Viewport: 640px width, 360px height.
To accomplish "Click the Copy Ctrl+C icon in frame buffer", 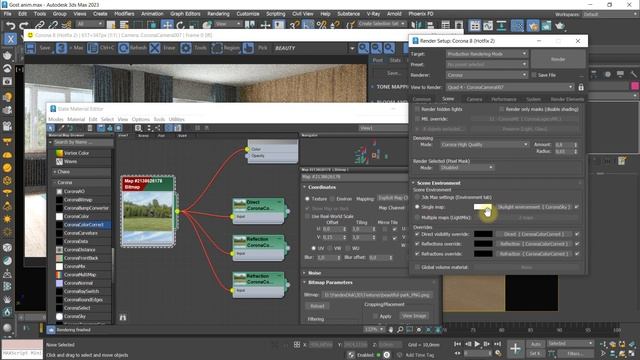I will [93, 48].
